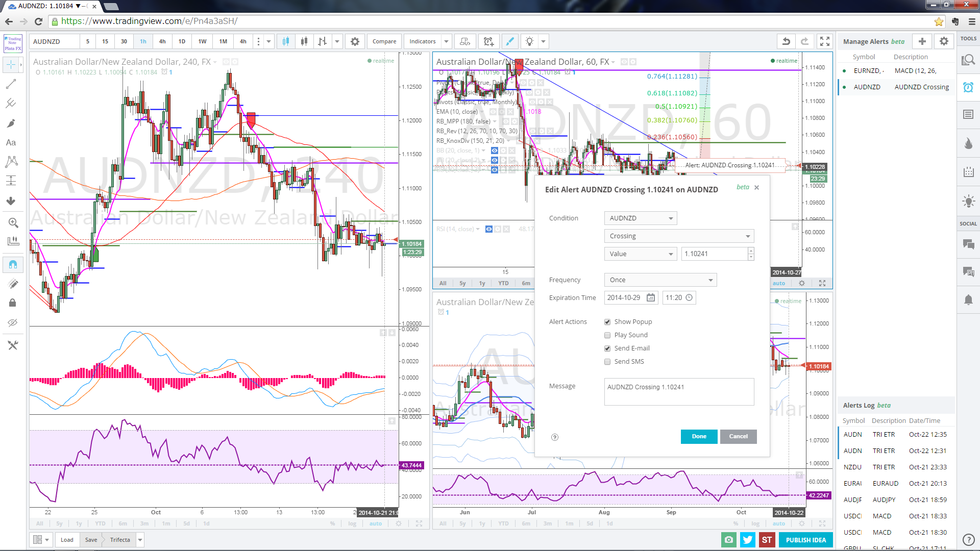This screenshot has height=551, width=980.
Task: Toggle fullscreen mode for the chart
Action: [x=824, y=41]
